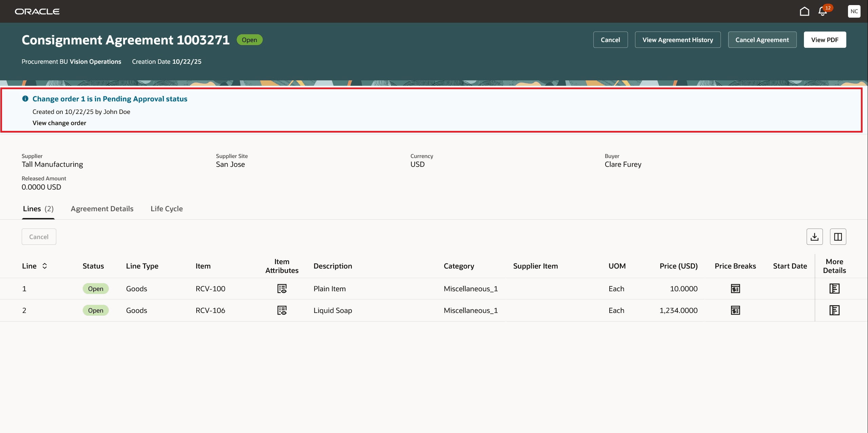View More Details for line 1
This screenshot has height=433, width=868.
tap(834, 289)
